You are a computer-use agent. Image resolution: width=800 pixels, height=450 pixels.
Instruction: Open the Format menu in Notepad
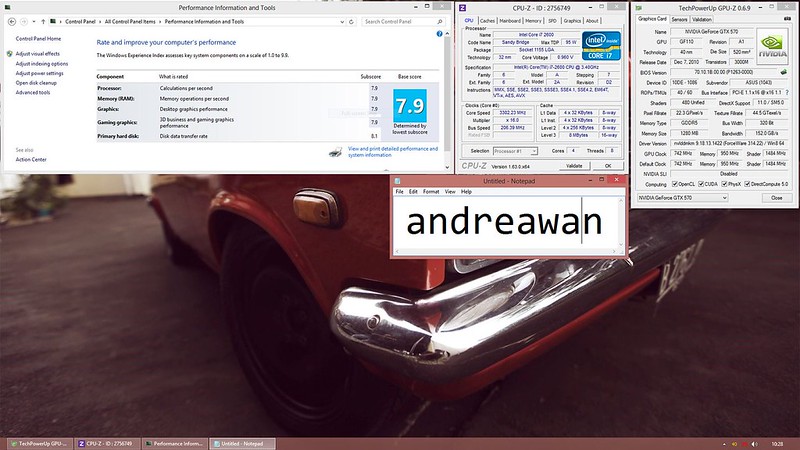pos(431,192)
